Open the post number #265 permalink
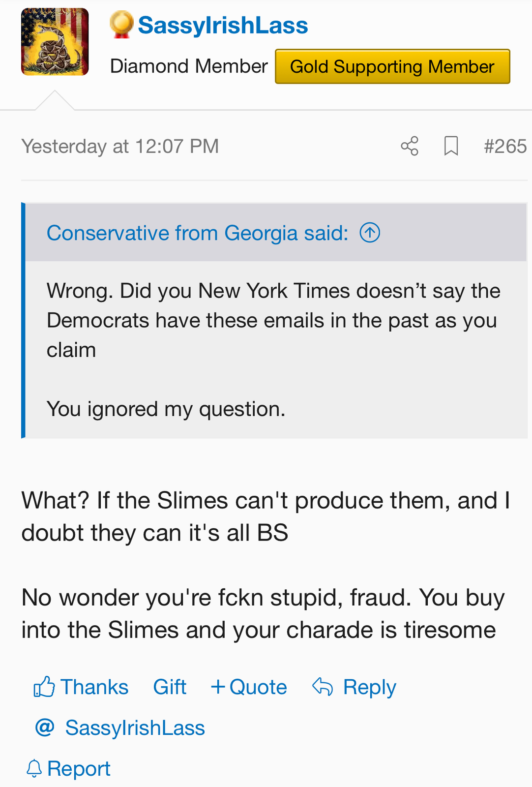This screenshot has width=532, height=787. coord(505,146)
